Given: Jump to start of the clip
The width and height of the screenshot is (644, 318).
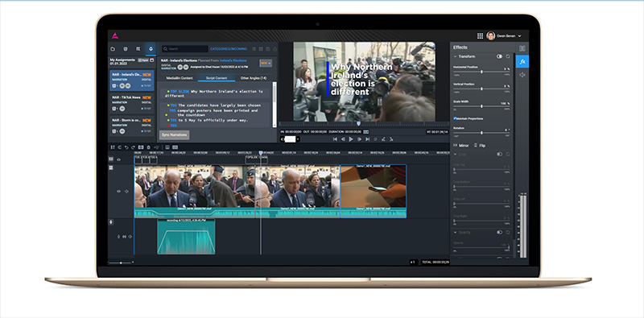Looking at the screenshot, I should pos(335,139).
